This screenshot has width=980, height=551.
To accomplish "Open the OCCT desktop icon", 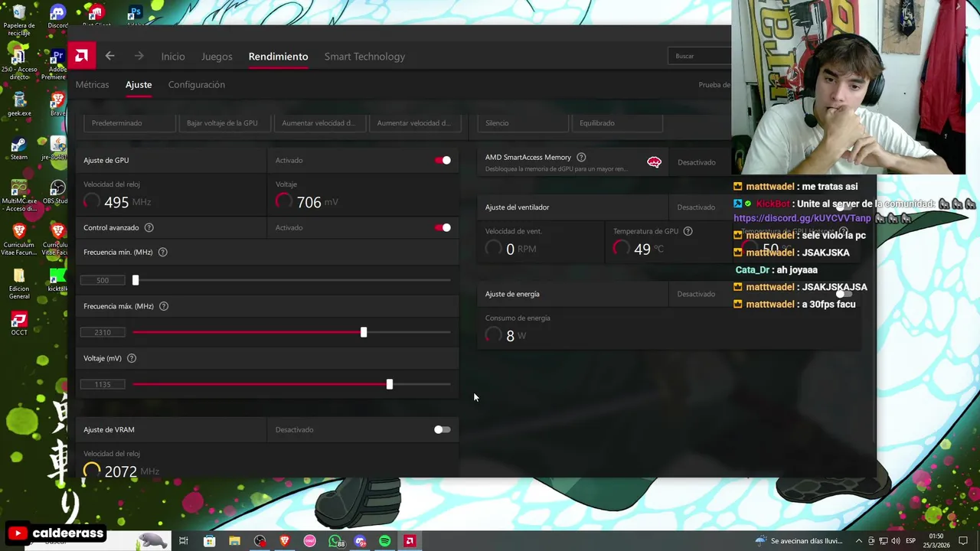I will pos(19,324).
